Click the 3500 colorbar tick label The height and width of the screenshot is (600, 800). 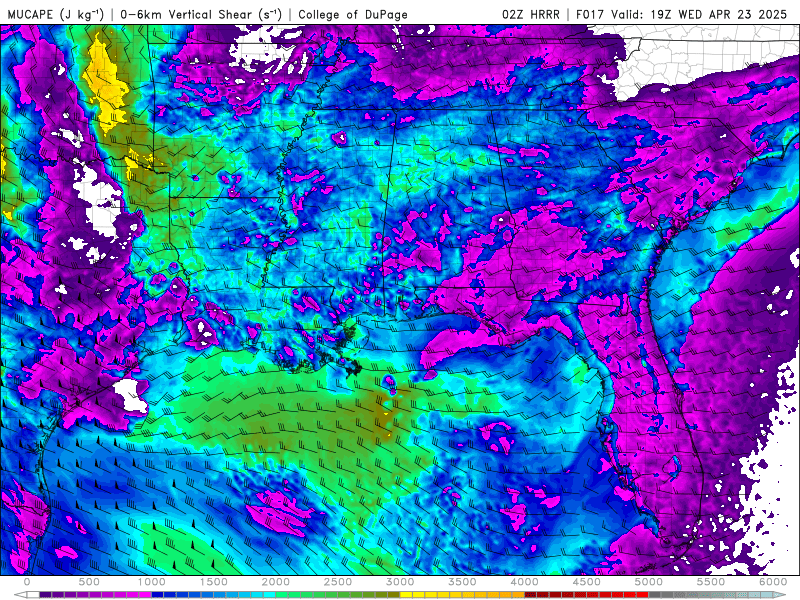coord(463,582)
